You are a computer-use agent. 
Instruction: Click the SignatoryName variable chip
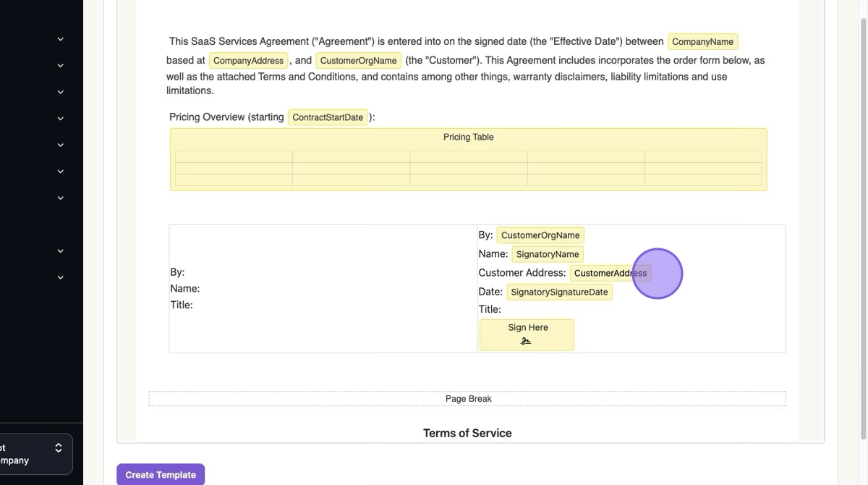coord(547,254)
